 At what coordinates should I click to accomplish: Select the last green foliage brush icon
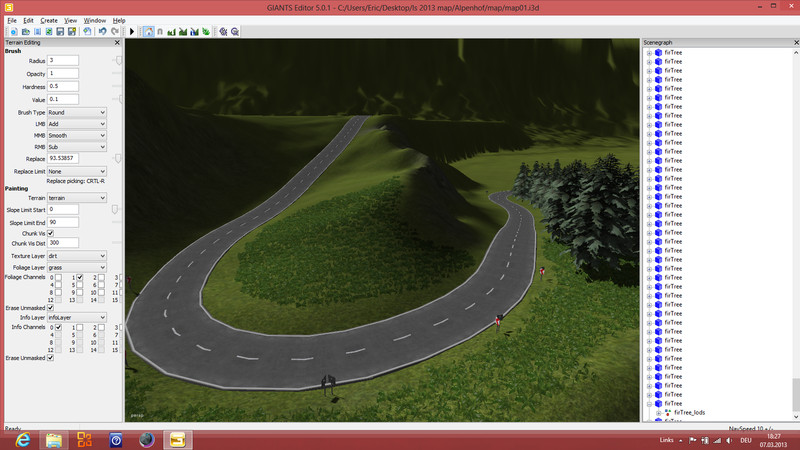(206, 32)
